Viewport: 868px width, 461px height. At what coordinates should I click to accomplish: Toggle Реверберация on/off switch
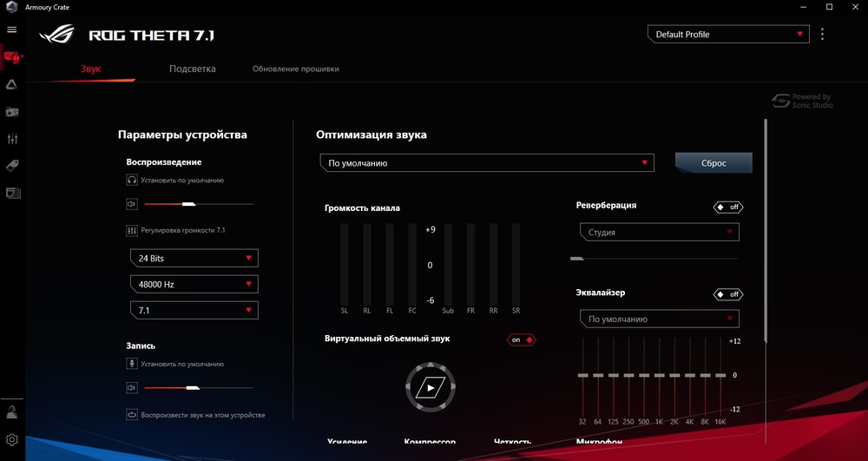coord(728,207)
